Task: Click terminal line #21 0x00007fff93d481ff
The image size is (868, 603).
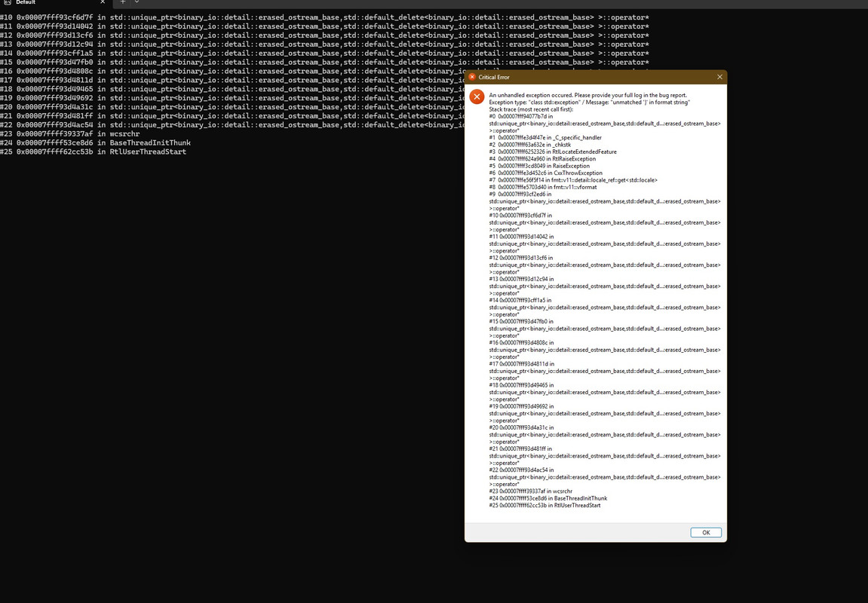Action: coord(232,116)
